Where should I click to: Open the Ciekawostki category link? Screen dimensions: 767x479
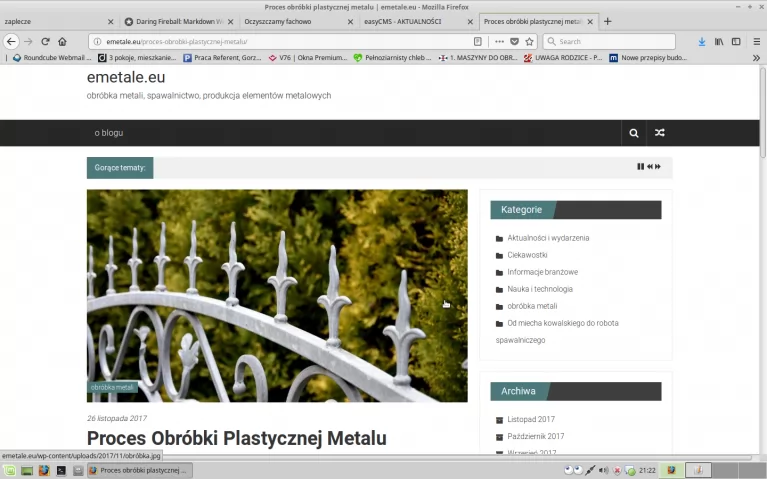[527, 255]
